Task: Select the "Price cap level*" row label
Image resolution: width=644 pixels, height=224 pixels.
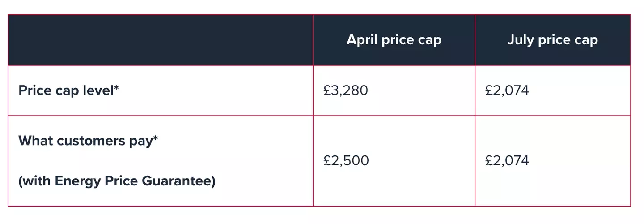Action: 69,90
